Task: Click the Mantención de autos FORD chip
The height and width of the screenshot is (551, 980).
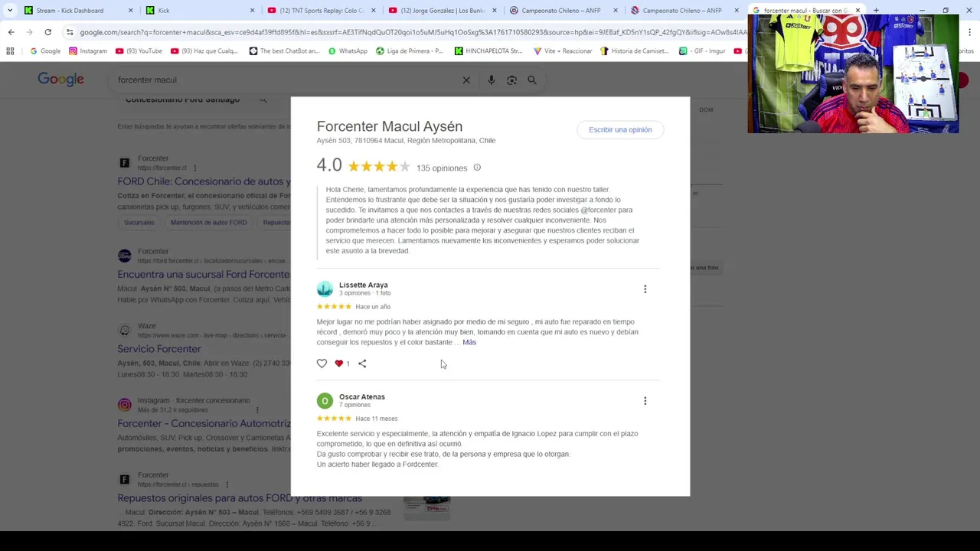Action: [x=208, y=223]
